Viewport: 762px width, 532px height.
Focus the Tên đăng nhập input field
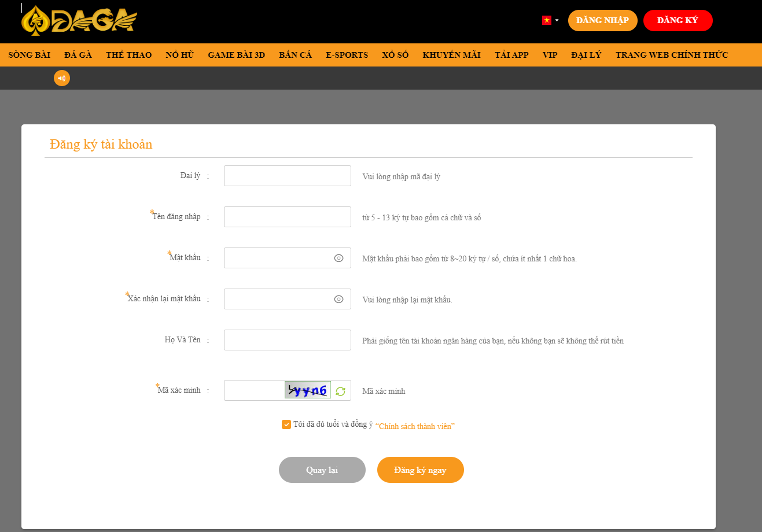pos(287,217)
